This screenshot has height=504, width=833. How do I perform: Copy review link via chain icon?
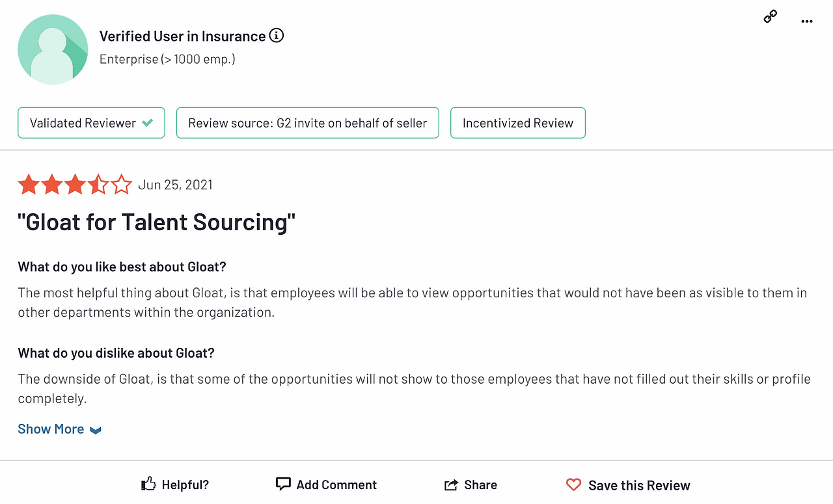tap(771, 18)
